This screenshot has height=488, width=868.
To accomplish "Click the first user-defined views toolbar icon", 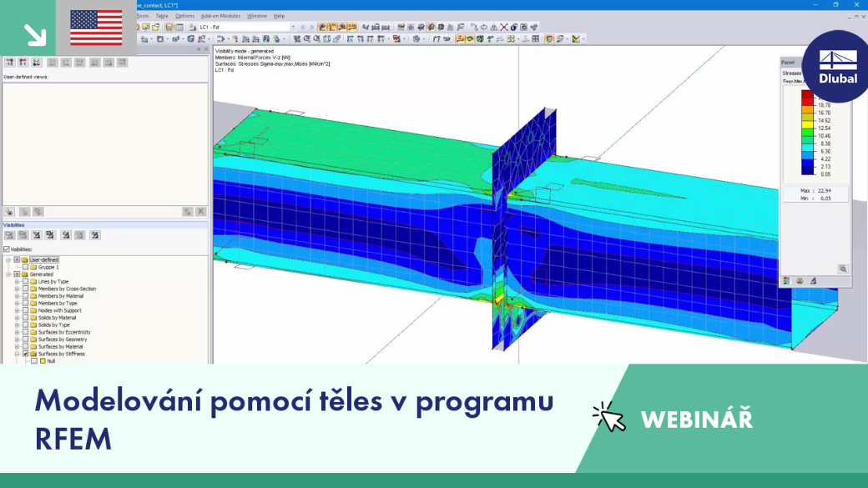I will (9, 63).
